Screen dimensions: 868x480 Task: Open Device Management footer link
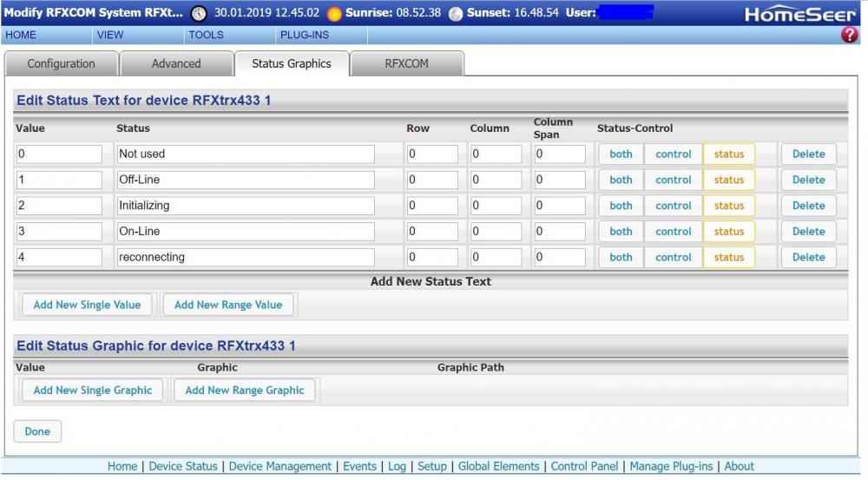(x=280, y=466)
